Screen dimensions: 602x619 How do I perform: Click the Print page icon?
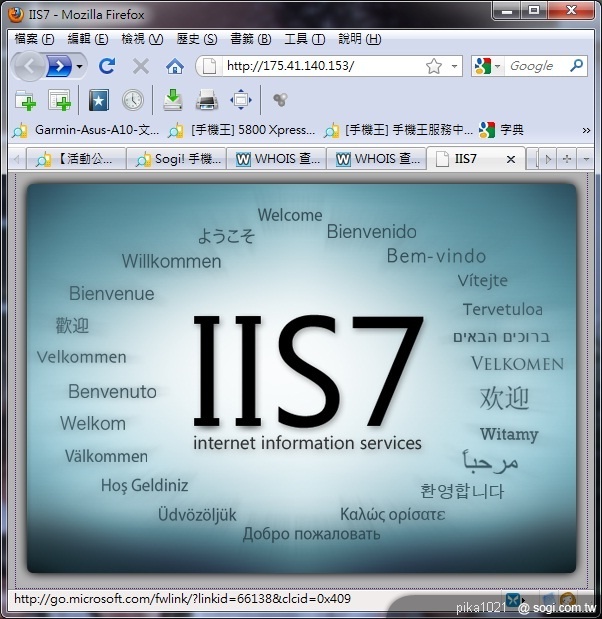[207, 100]
